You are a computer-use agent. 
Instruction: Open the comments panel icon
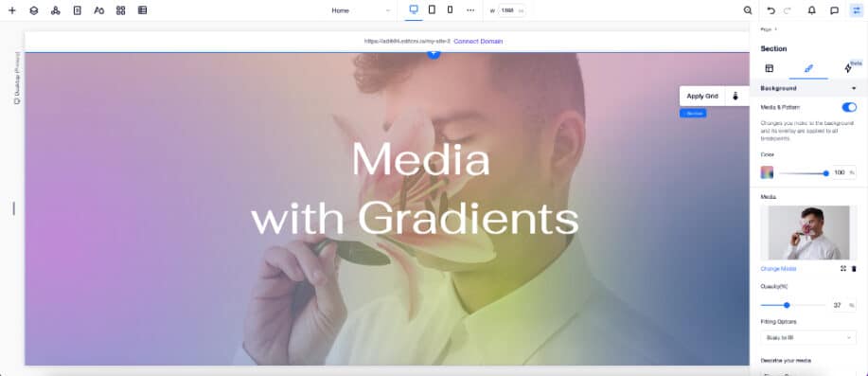[834, 10]
